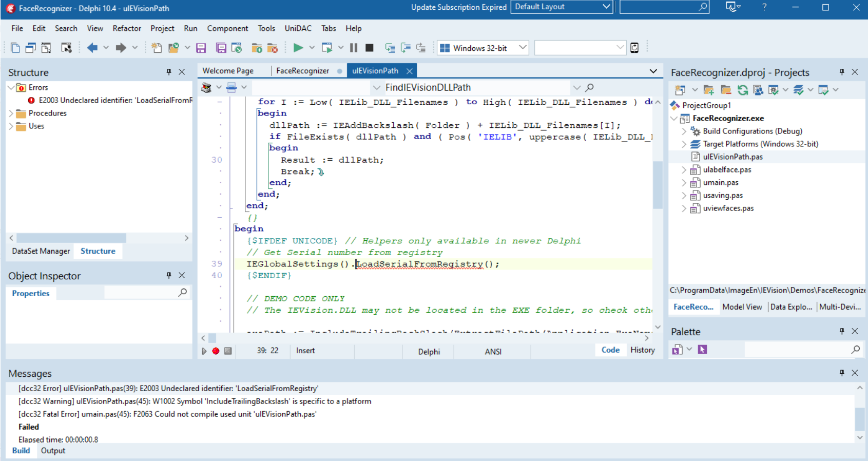Click the code editor vertical scrollbar thumb
The image size is (868, 461).
click(658, 185)
